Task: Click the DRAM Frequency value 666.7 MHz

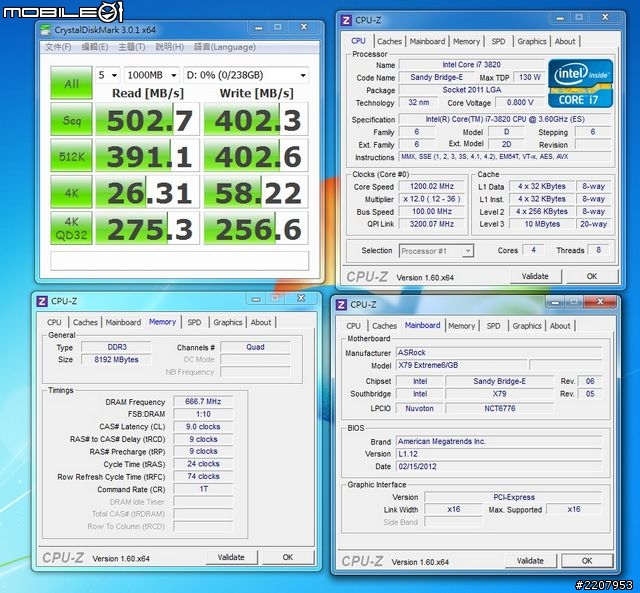Action: click(x=203, y=402)
